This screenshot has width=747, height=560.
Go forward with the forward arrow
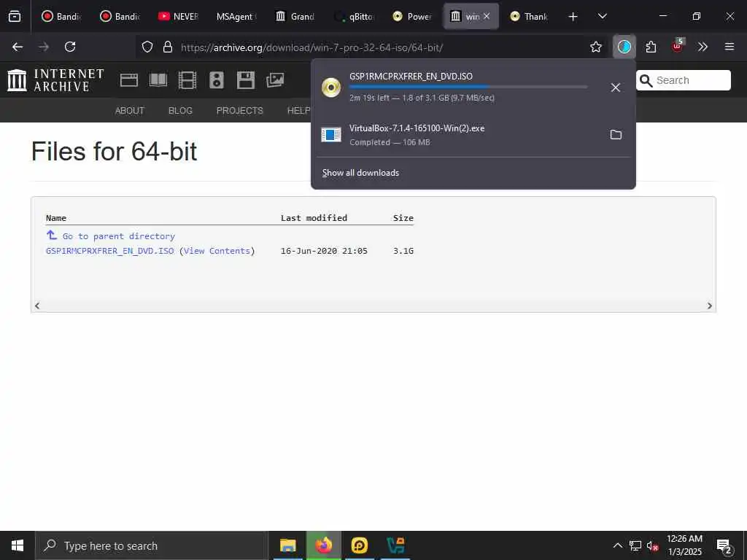(x=44, y=47)
